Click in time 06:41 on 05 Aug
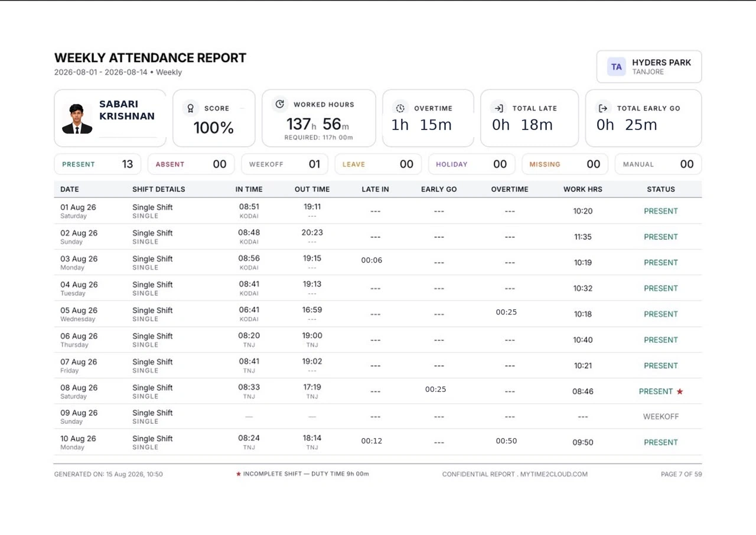The width and height of the screenshot is (756, 535). click(x=249, y=310)
